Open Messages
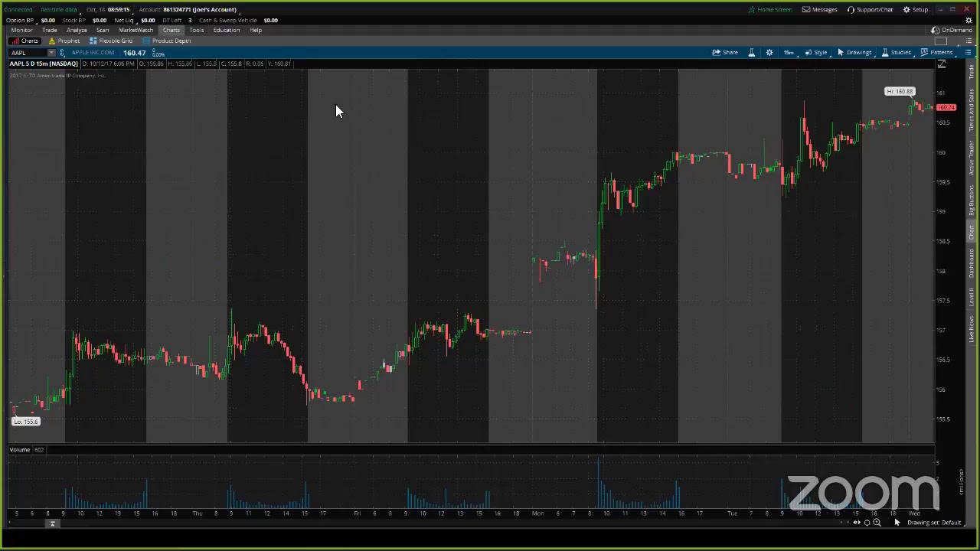980x551 pixels. 820,9
